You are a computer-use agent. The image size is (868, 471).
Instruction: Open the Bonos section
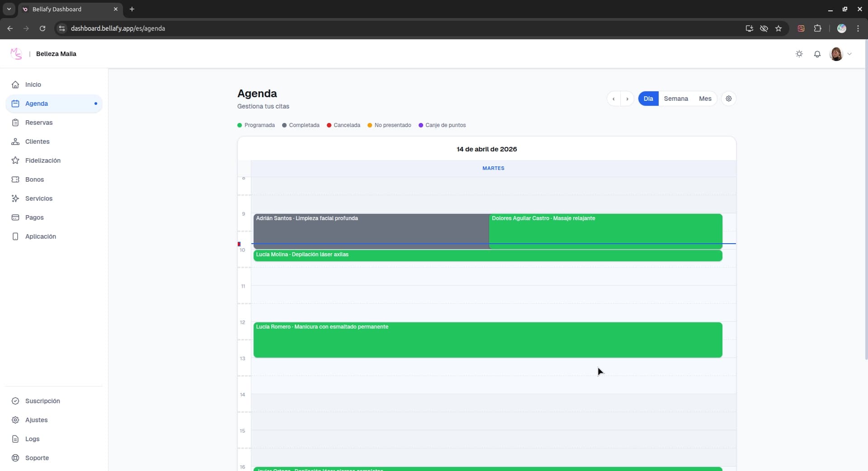(34, 179)
